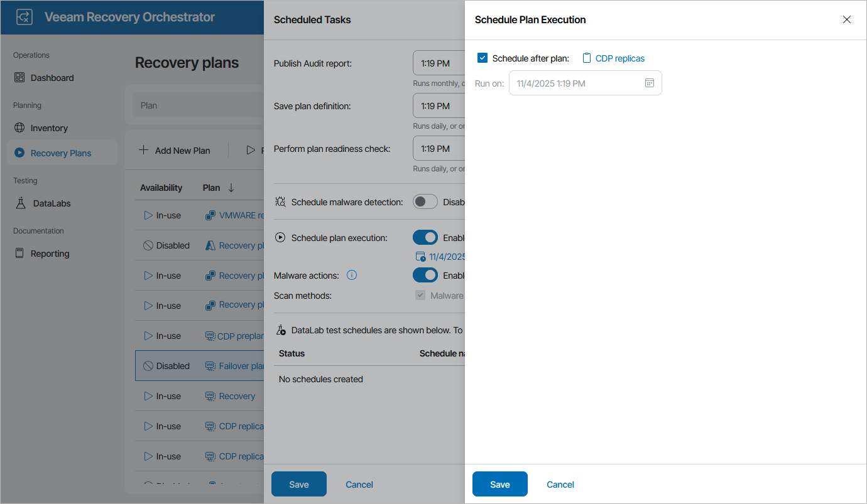Disable the Schedule plan execution toggle
This screenshot has width=867, height=504.
[425, 238]
